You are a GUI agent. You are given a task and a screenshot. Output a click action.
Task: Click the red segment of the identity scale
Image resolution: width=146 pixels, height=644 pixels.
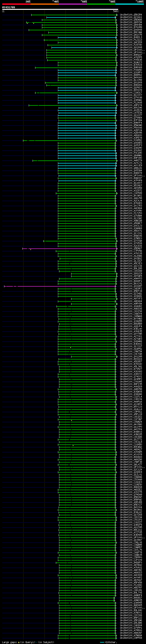[16, 4]
